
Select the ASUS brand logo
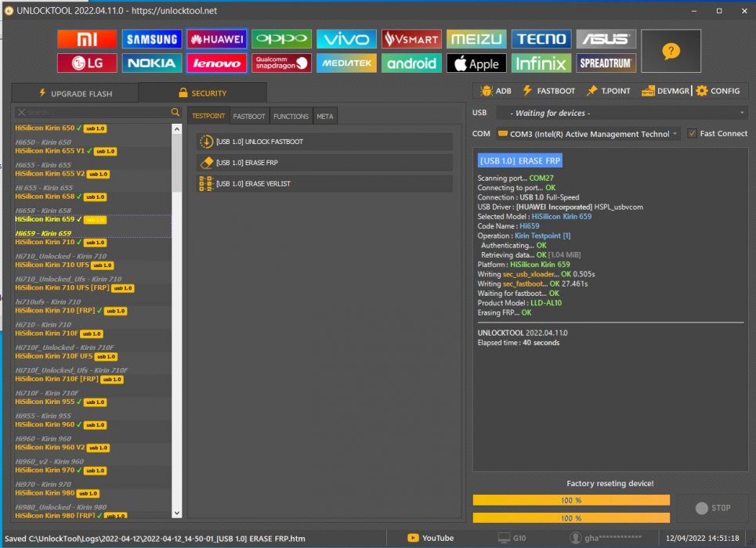tap(606, 39)
